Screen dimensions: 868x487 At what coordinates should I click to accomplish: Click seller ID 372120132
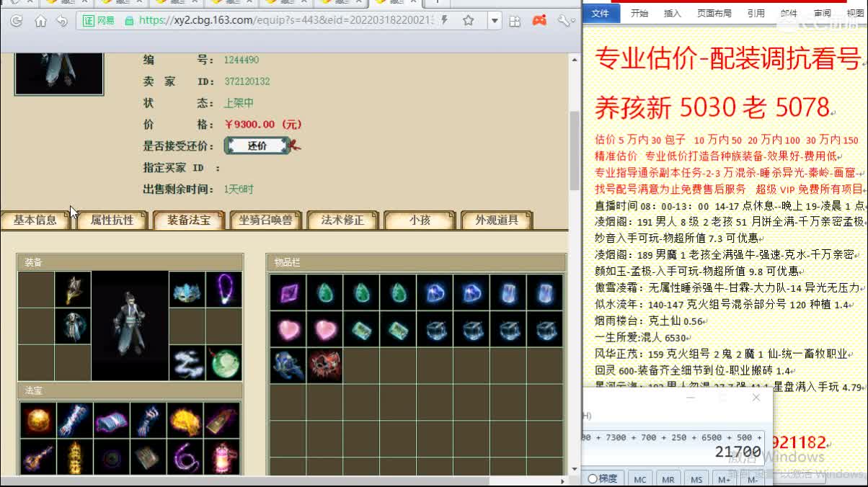(247, 81)
